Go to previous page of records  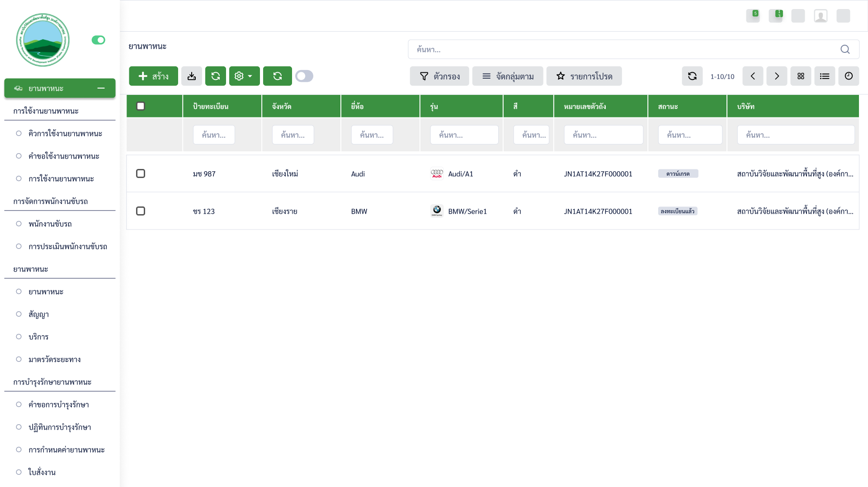(x=752, y=76)
